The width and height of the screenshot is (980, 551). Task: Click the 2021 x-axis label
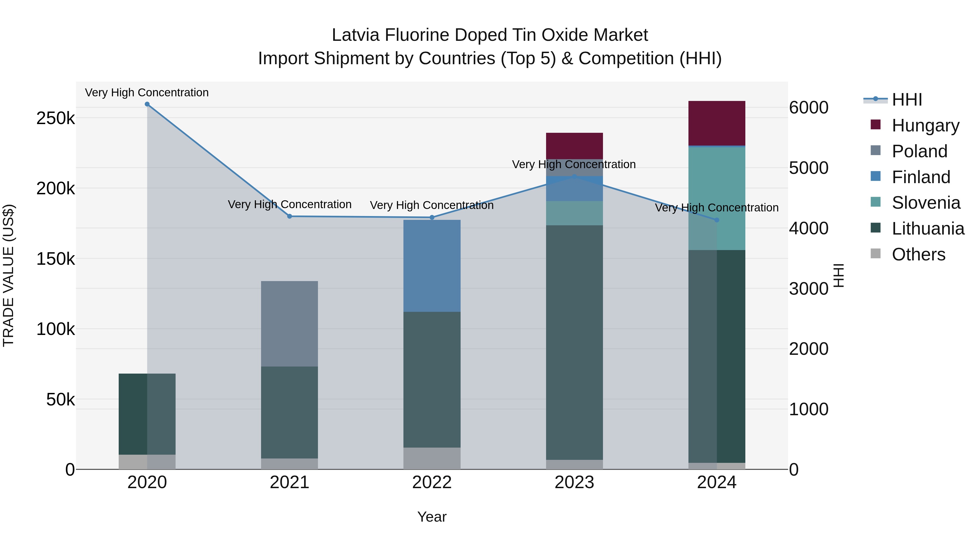click(290, 482)
